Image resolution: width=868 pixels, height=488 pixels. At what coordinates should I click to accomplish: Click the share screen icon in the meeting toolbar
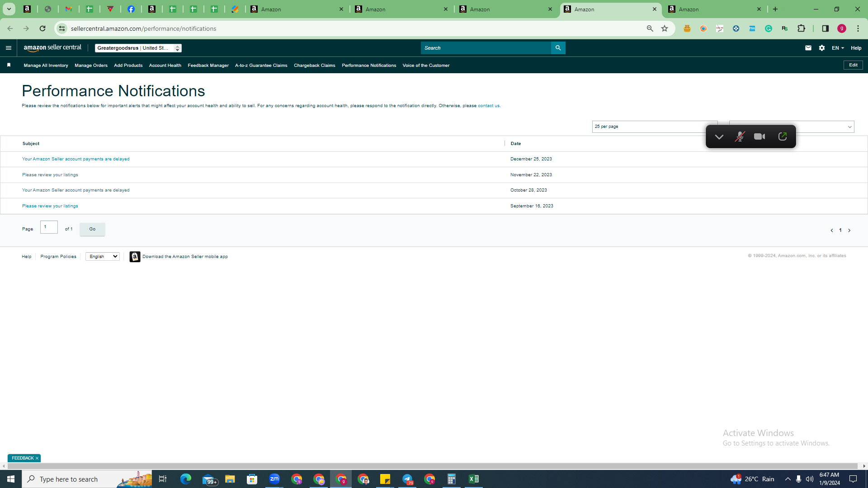[783, 136]
